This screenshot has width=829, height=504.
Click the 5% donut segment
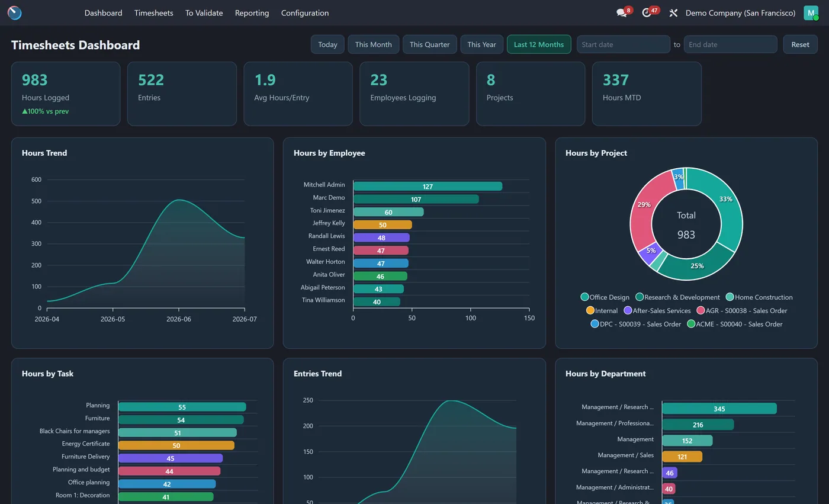[x=651, y=251]
